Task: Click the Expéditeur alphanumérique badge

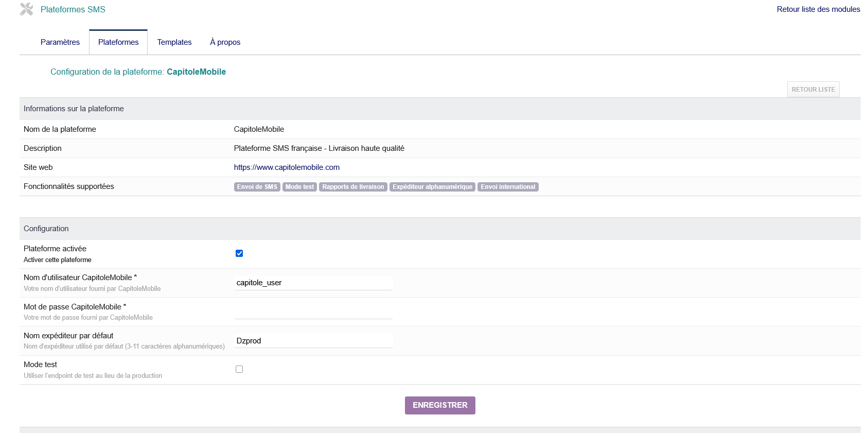Action: point(432,187)
